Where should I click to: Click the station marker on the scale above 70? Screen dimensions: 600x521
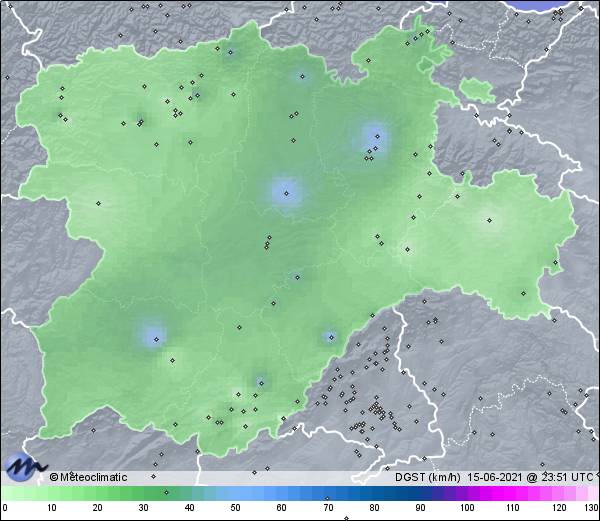click(x=327, y=498)
